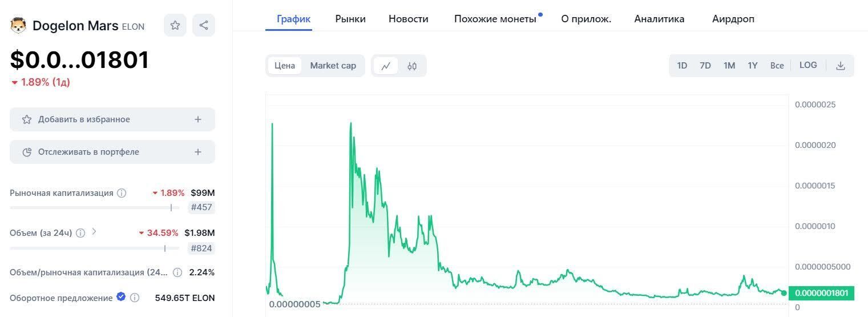Toggle chart to Market cap view

[333, 66]
